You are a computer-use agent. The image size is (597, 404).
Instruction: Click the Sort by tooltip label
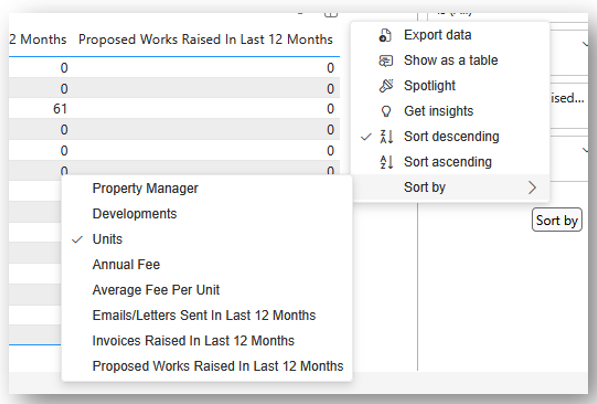tap(557, 220)
